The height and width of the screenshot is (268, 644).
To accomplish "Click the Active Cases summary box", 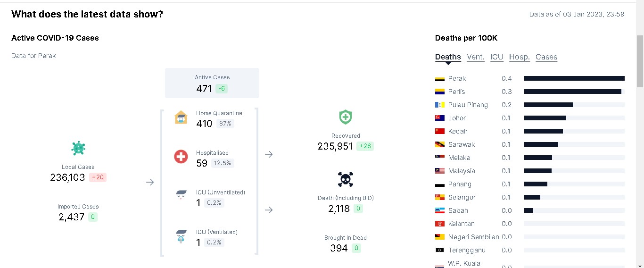I will click(212, 83).
